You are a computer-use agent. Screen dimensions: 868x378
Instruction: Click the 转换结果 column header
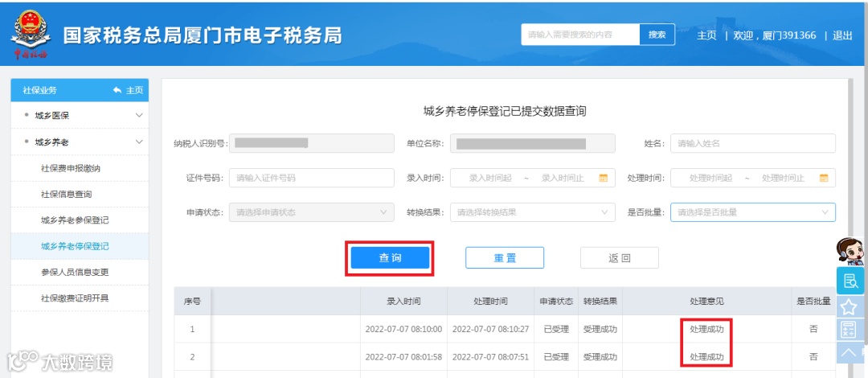pyautogui.click(x=600, y=301)
